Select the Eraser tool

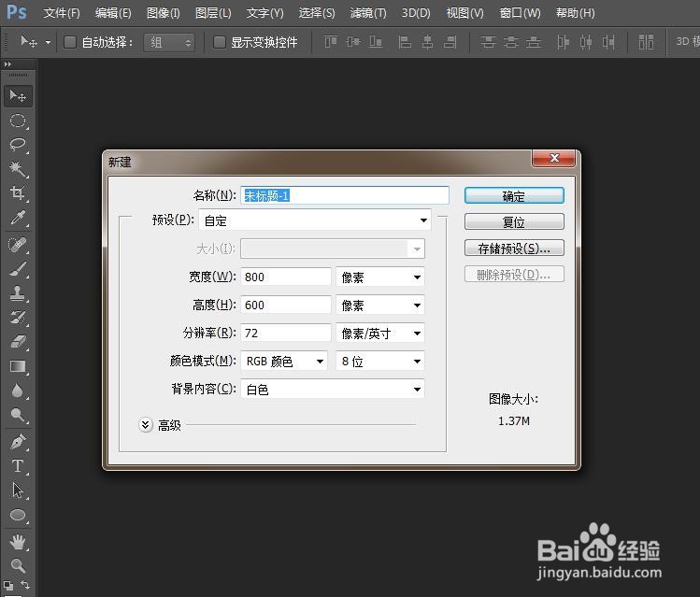tap(18, 342)
